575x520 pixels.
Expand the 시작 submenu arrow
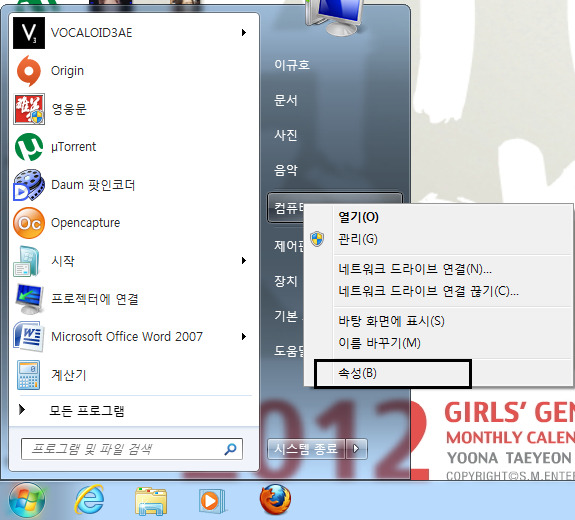pyautogui.click(x=244, y=261)
